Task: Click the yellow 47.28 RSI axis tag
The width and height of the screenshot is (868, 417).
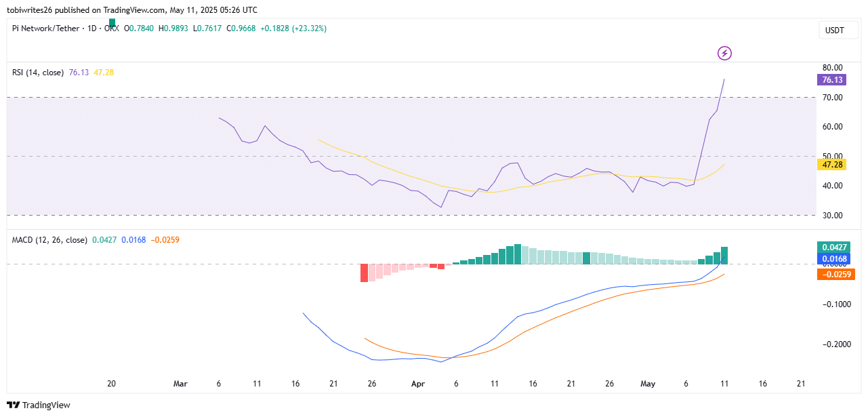Action: (x=831, y=164)
